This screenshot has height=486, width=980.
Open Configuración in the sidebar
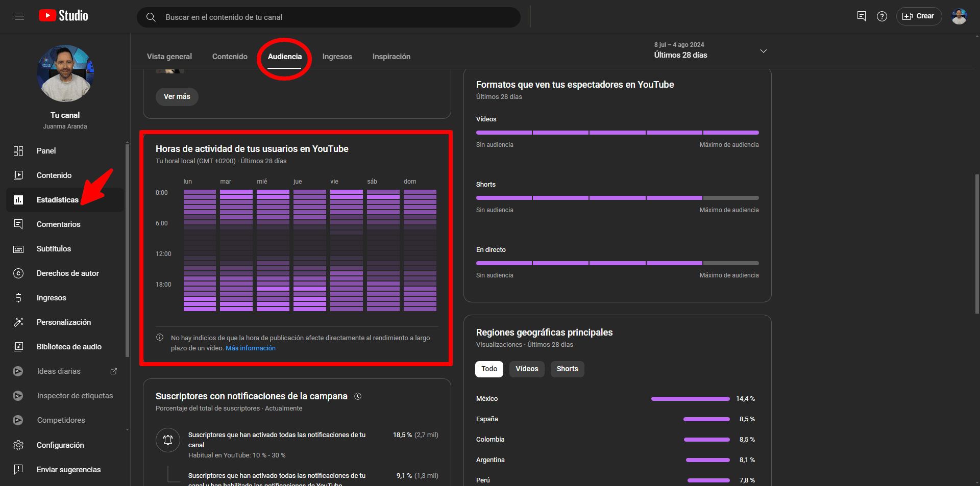coord(65,445)
